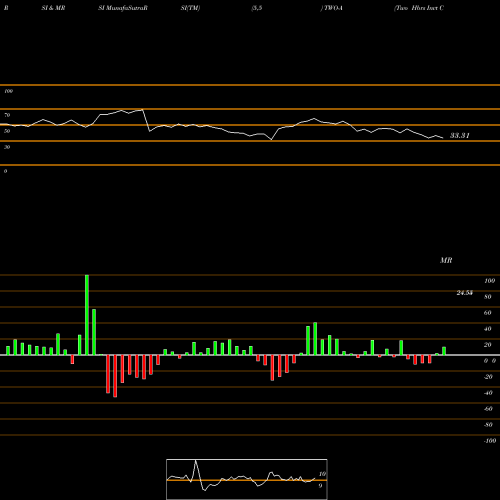Click the MR axis label 60

point(488,313)
